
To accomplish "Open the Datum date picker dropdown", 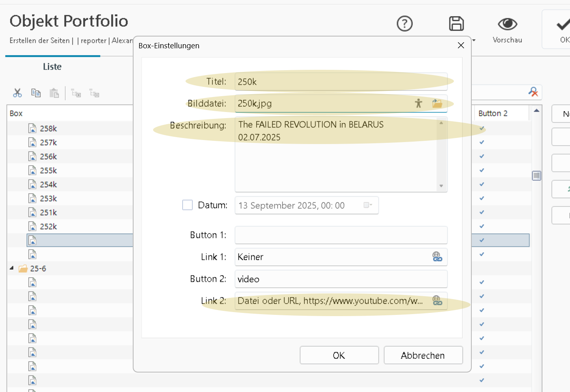I will (368, 205).
